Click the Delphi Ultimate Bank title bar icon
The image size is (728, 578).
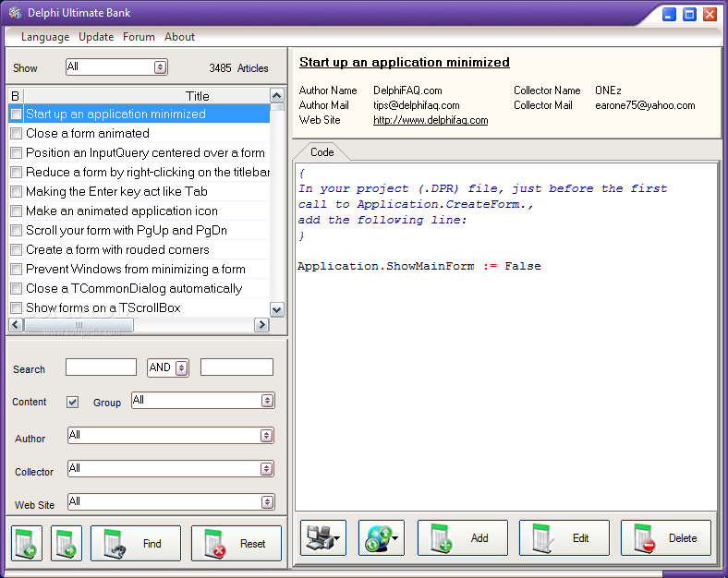click(15, 13)
